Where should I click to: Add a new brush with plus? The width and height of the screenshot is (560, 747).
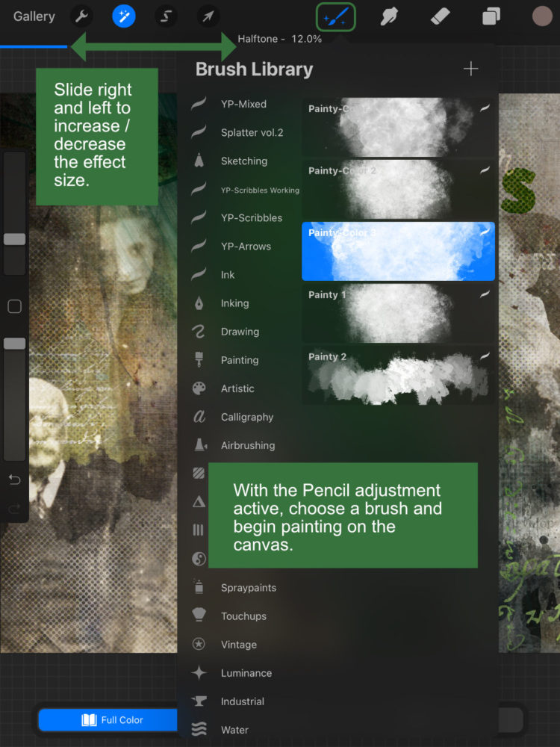[470, 69]
